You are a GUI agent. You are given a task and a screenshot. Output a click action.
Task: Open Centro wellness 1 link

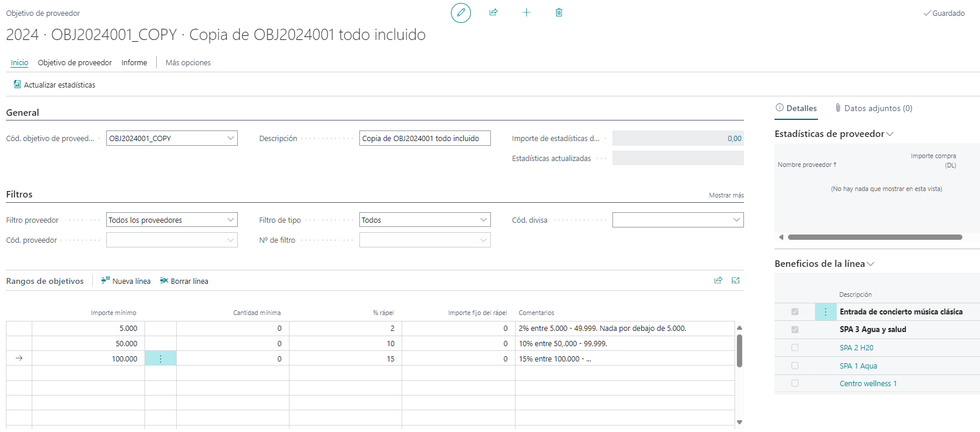(868, 384)
